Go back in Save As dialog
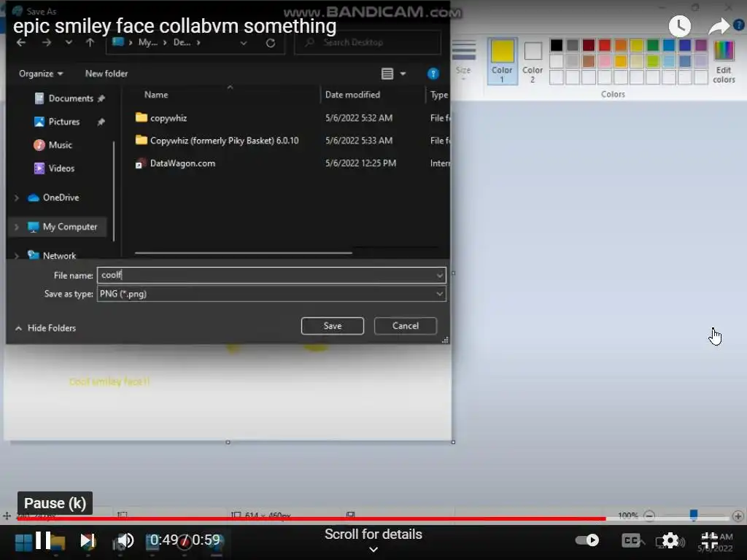Viewport: 747px width, 560px height. point(21,42)
